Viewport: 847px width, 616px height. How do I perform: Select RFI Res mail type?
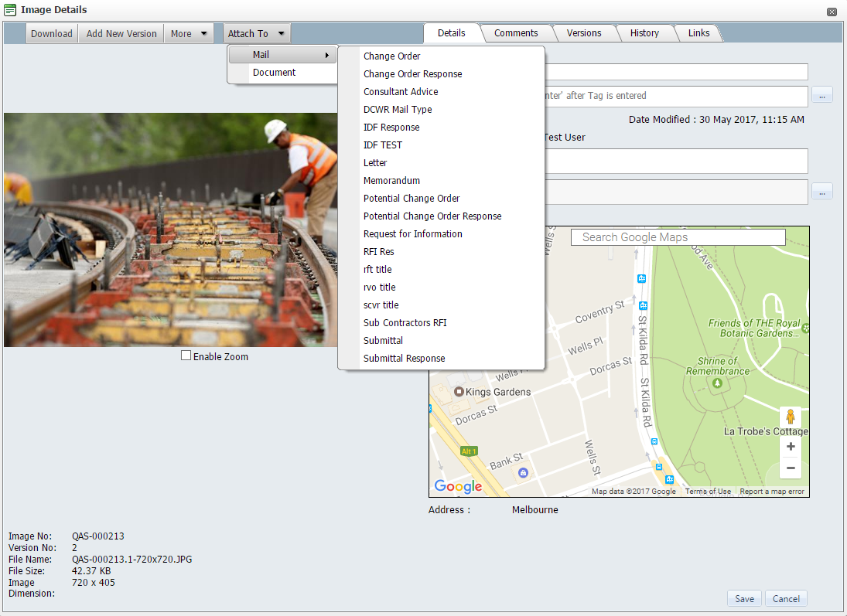point(379,252)
